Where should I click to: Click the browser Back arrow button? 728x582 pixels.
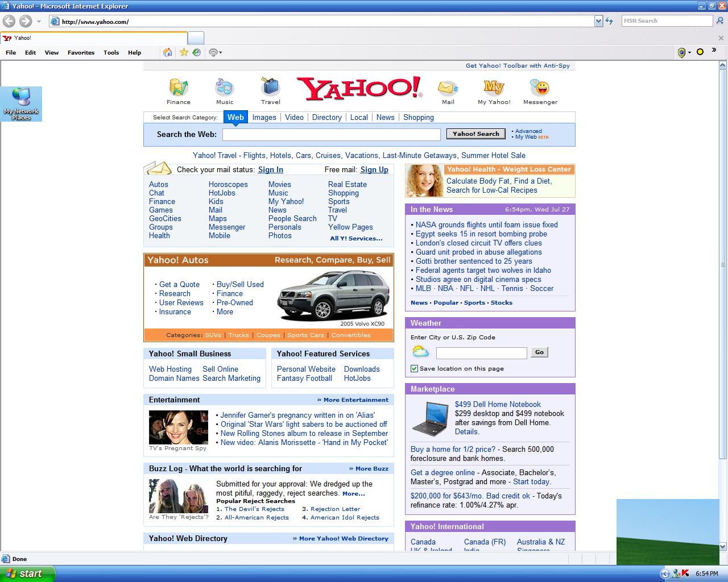[x=9, y=22]
